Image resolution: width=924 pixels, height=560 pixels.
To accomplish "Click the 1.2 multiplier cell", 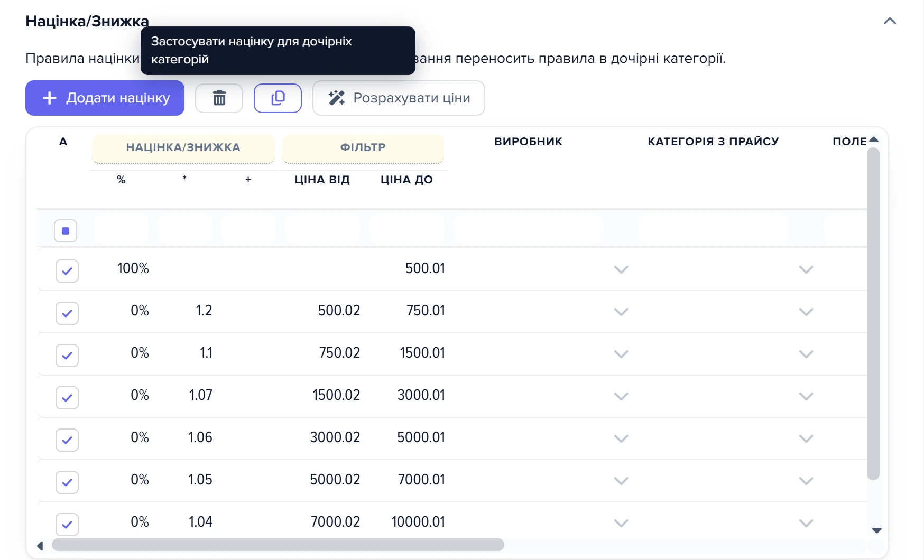I will [x=204, y=311].
